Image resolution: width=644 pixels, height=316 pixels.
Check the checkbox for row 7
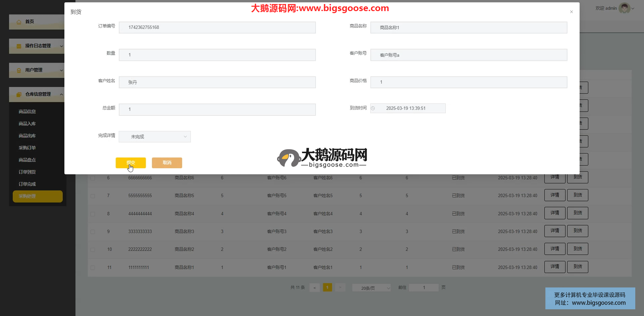pyautogui.click(x=93, y=196)
